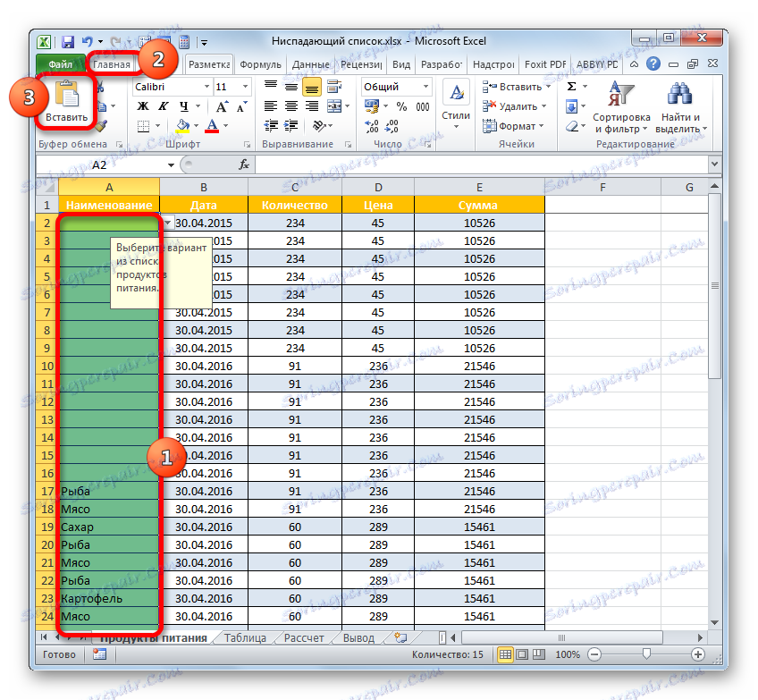Click the Clear eraser icon

click(x=572, y=127)
